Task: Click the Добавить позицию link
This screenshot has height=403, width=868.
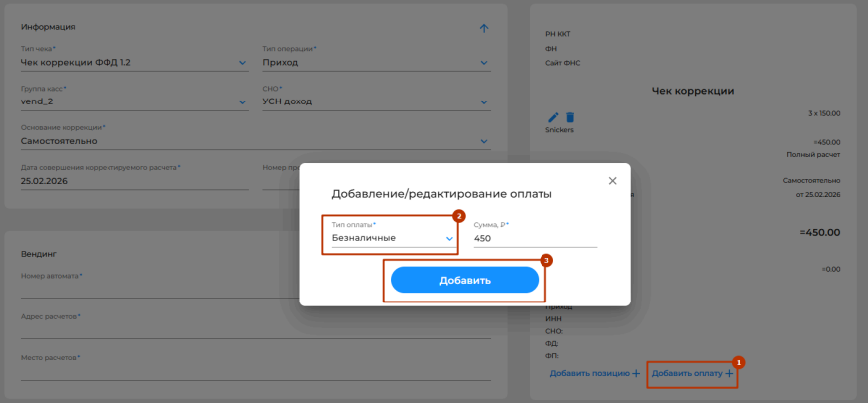Action: tap(594, 373)
